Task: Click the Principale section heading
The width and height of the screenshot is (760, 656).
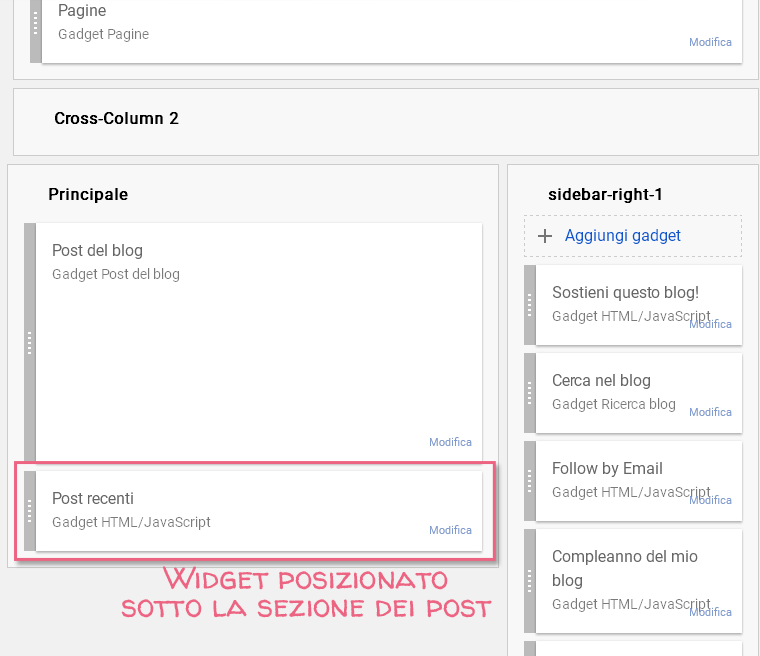Action: point(88,194)
